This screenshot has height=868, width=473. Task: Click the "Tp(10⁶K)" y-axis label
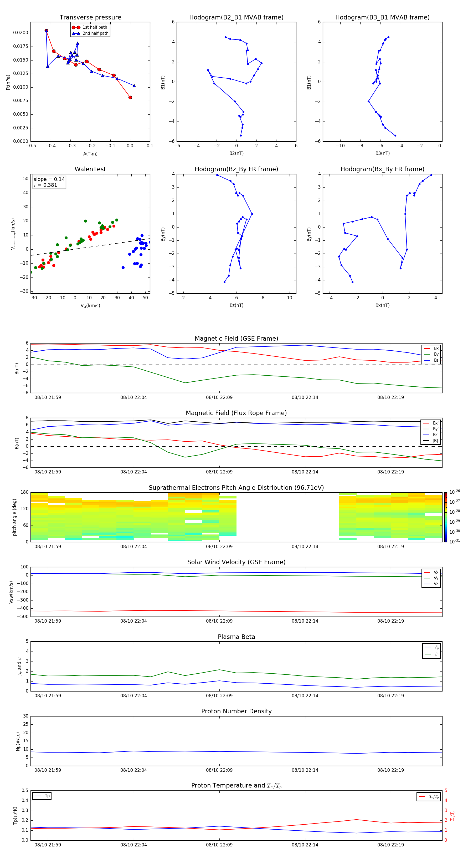coord(15,815)
